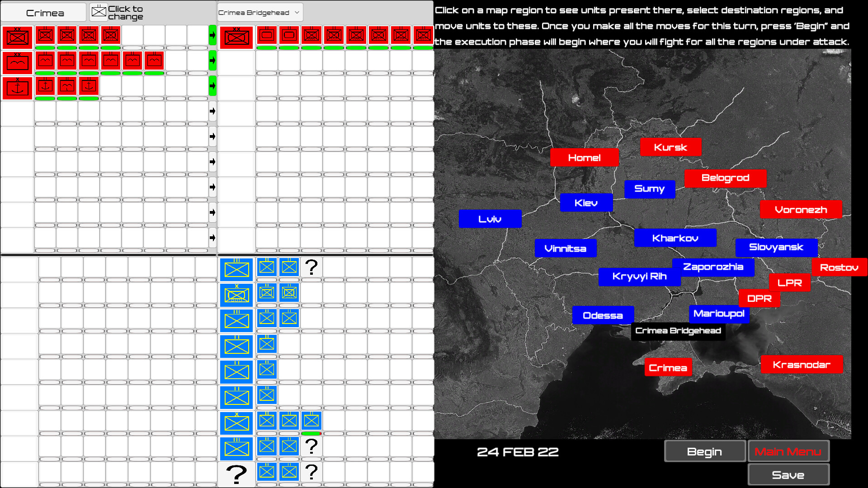Click a red anchor battalion unit icon
This screenshot has height=488, width=868.
click(x=45, y=86)
